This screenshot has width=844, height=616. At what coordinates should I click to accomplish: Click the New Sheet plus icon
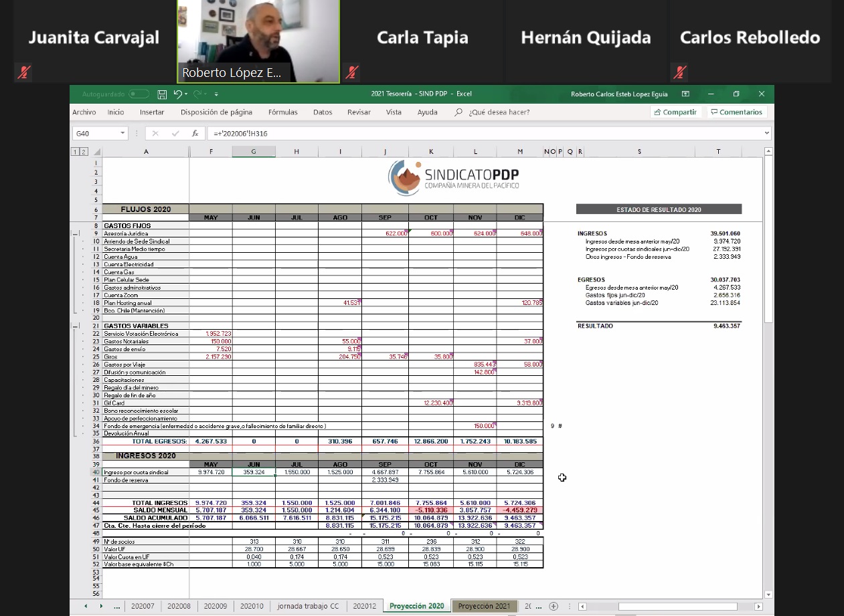pyautogui.click(x=554, y=606)
